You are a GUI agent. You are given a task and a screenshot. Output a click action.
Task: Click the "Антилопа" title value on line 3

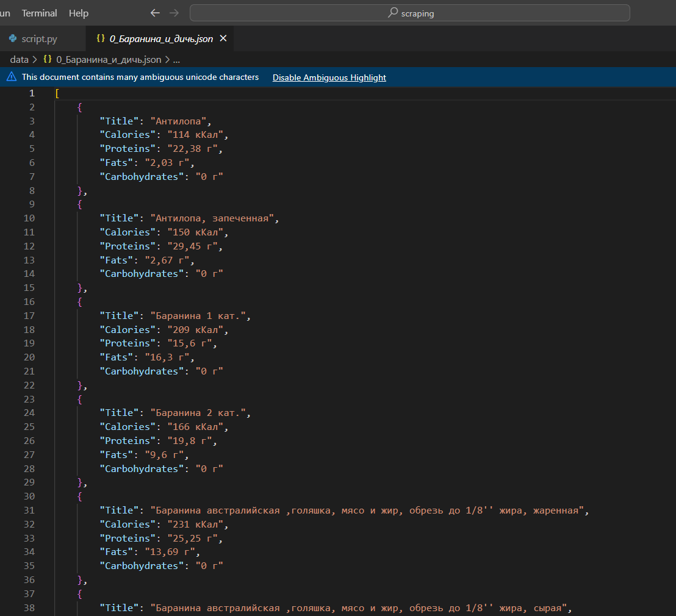coord(178,121)
